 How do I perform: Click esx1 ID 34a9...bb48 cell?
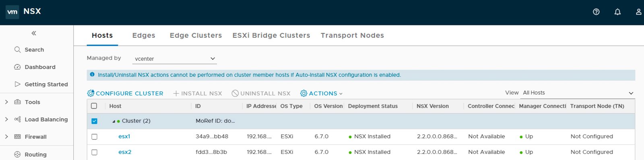(x=212, y=137)
